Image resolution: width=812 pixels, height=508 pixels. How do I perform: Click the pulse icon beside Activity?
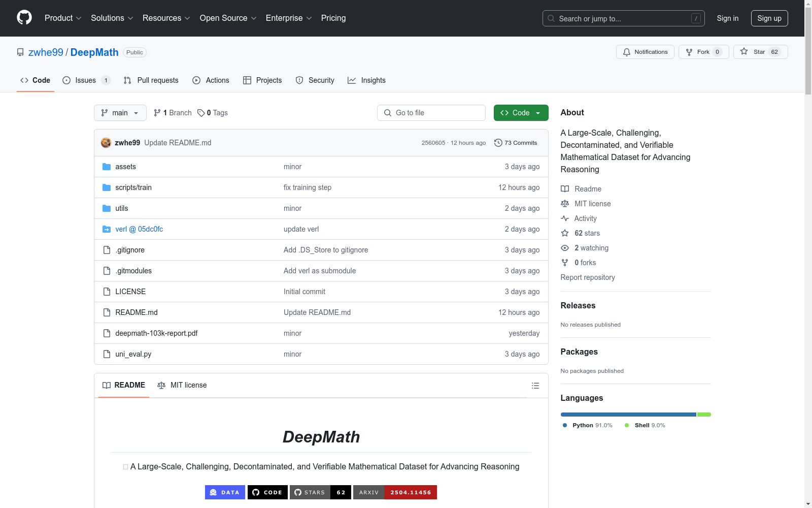pyautogui.click(x=565, y=218)
